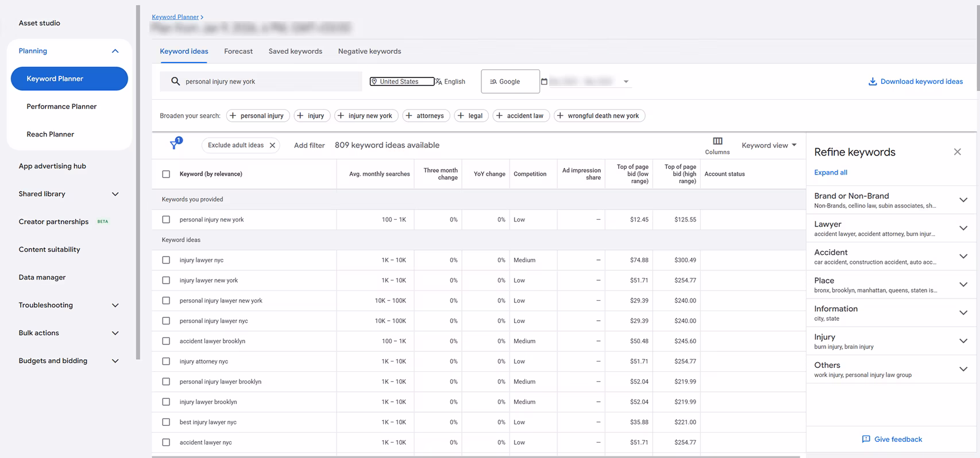
Task: Add 'attorneys' broaden search chip
Action: click(x=426, y=116)
